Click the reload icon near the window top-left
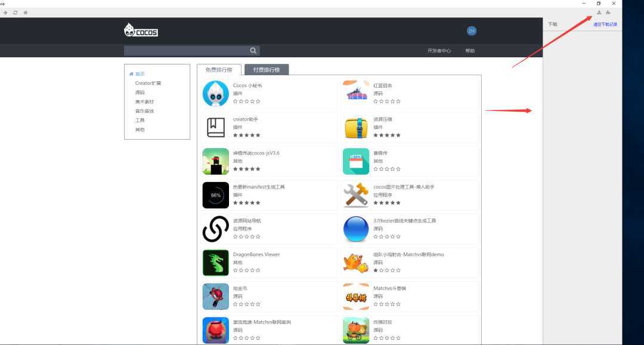This screenshot has height=345, width=644. pos(15,12)
